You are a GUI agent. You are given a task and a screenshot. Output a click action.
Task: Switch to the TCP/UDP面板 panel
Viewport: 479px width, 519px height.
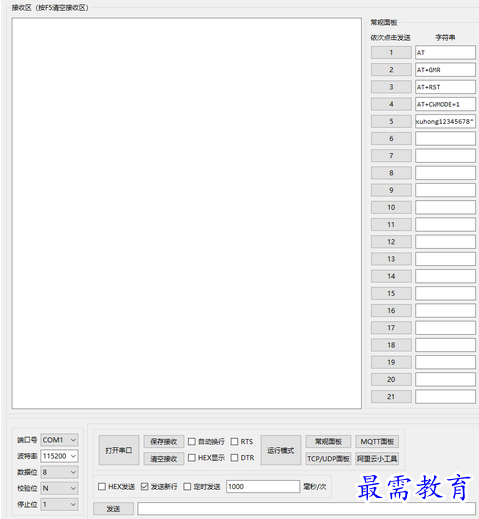(x=328, y=459)
